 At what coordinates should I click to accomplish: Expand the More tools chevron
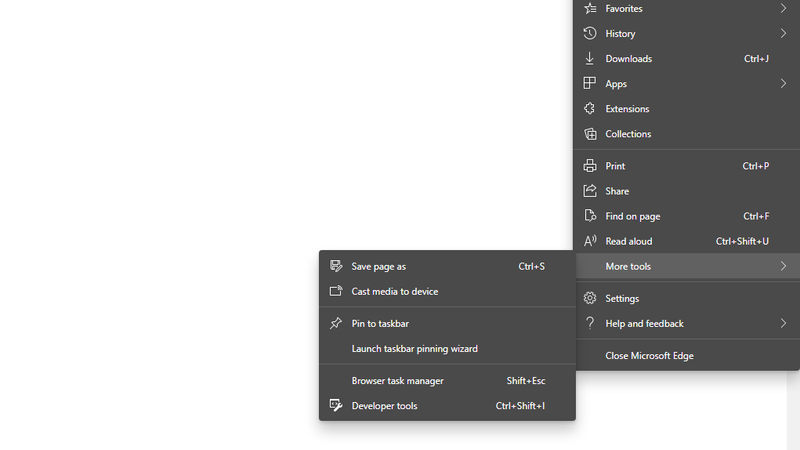tap(783, 266)
